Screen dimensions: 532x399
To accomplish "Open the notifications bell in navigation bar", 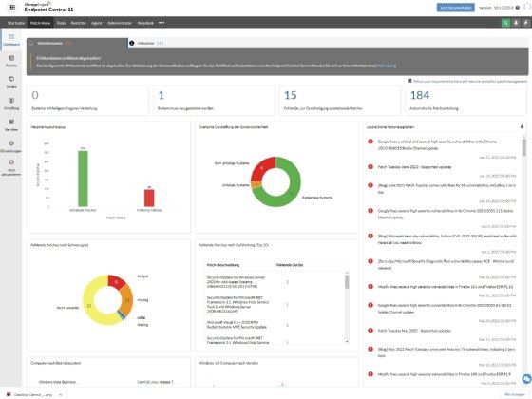I will pyautogui.click(x=516, y=23).
